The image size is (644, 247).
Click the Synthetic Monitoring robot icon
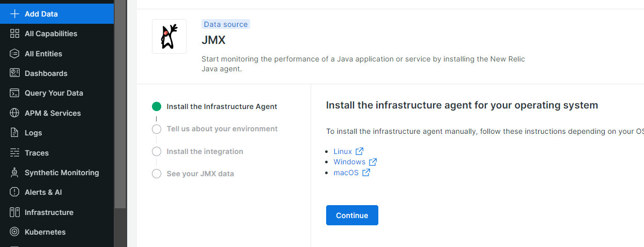[14, 173]
